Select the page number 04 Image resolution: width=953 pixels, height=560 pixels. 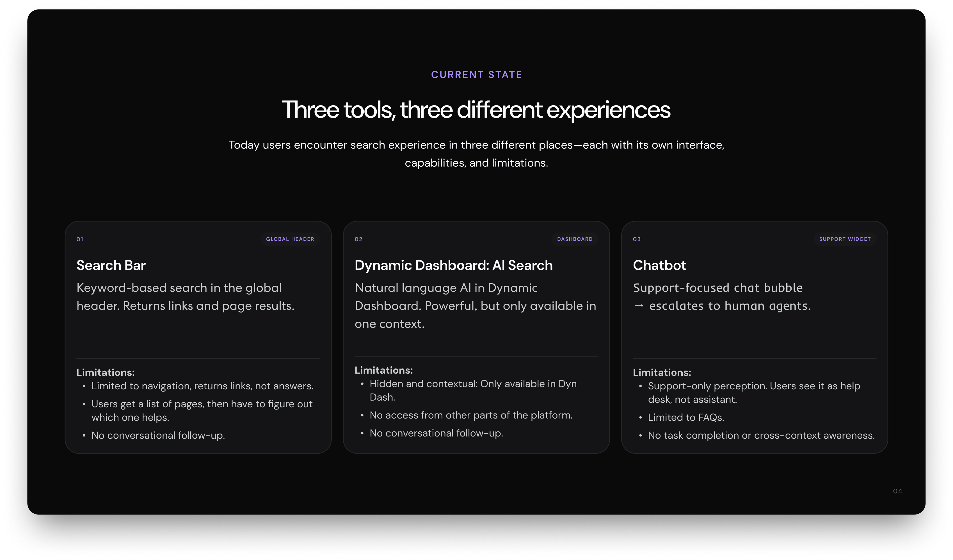(x=897, y=491)
